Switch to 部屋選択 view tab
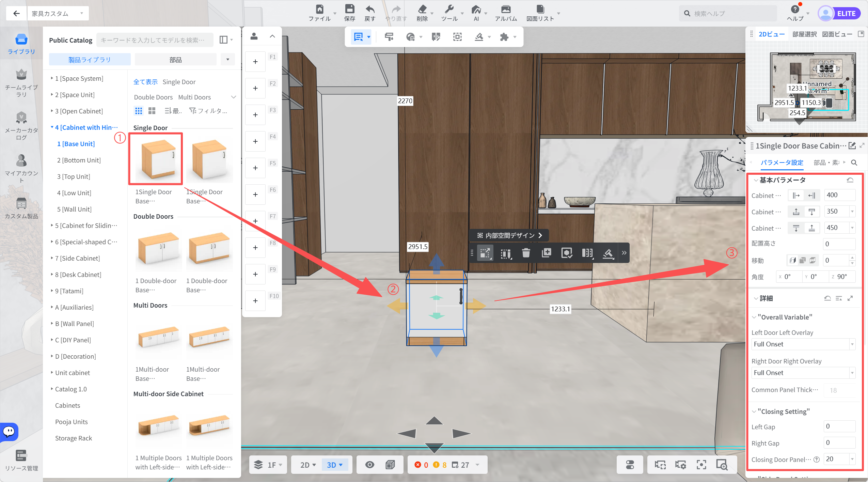Image resolution: width=868 pixels, height=482 pixels. click(804, 34)
